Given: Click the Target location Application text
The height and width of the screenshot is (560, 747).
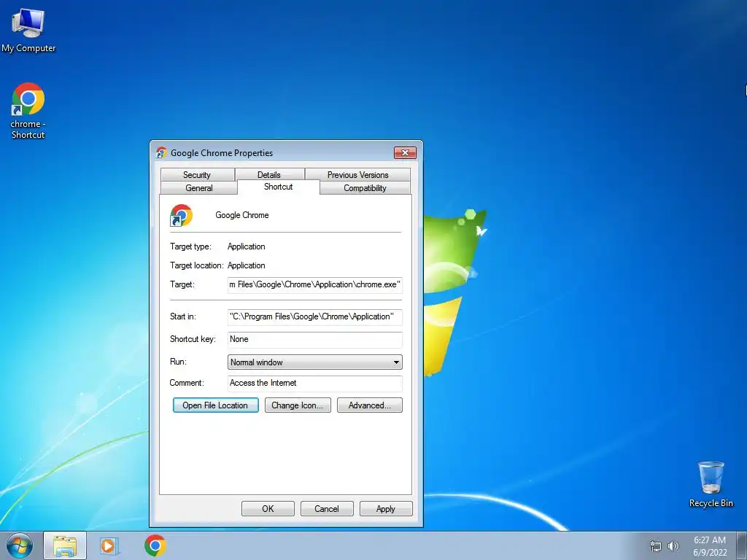Looking at the screenshot, I should click(x=247, y=265).
